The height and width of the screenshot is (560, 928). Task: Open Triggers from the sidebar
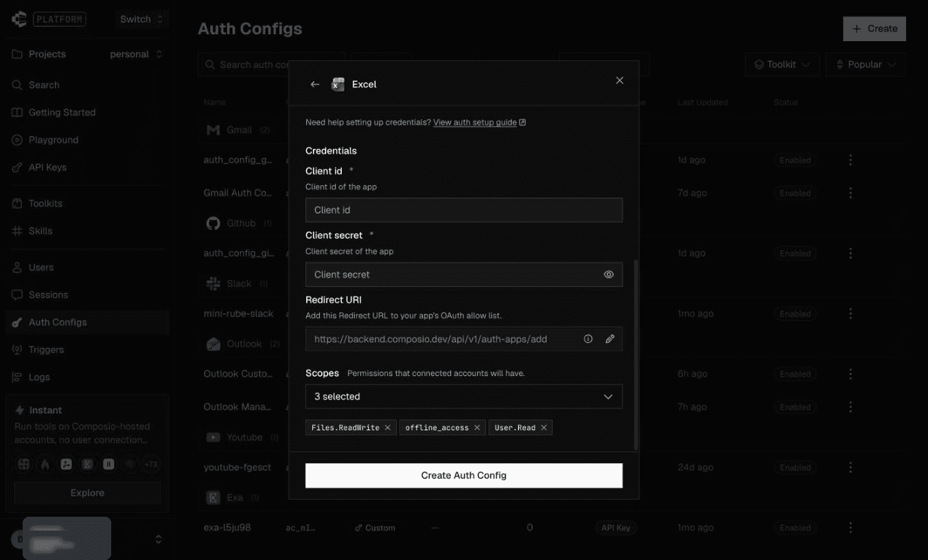point(87,350)
